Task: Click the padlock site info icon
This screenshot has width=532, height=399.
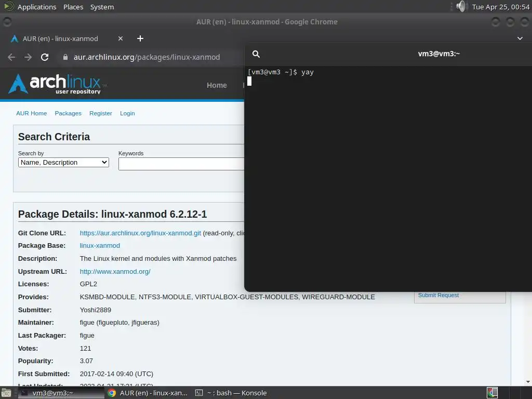Action: 65,57
